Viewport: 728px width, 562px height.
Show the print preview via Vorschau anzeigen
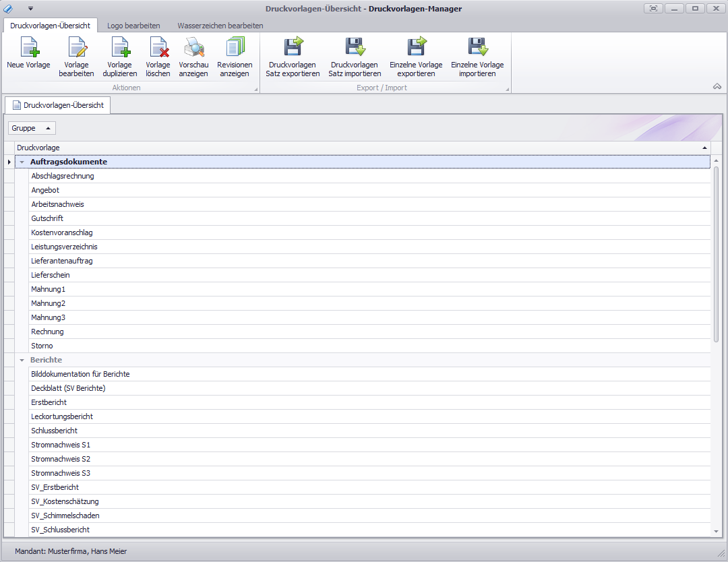(193, 48)
